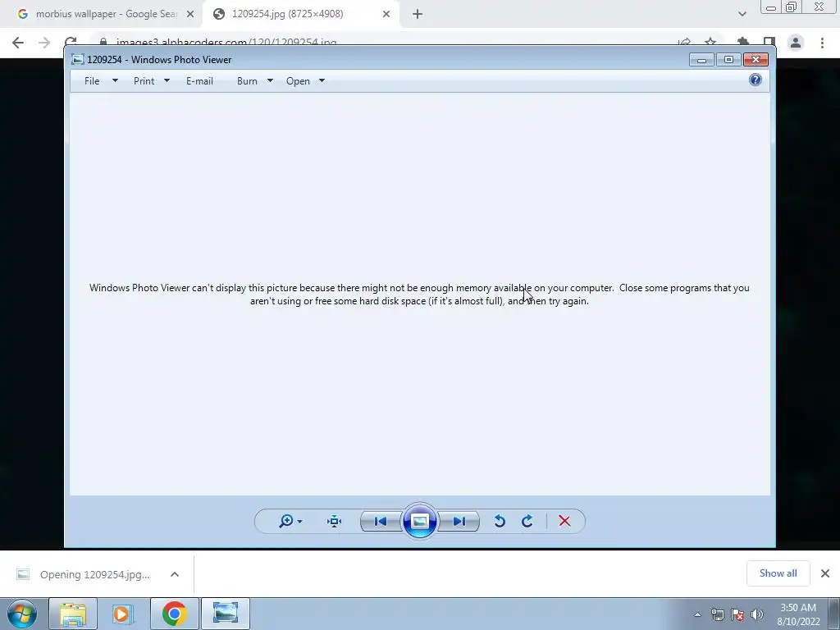Minimize the Windows Photo Viewer window
The height and width of the screenshot is (630, 840).
pos(702,59)
